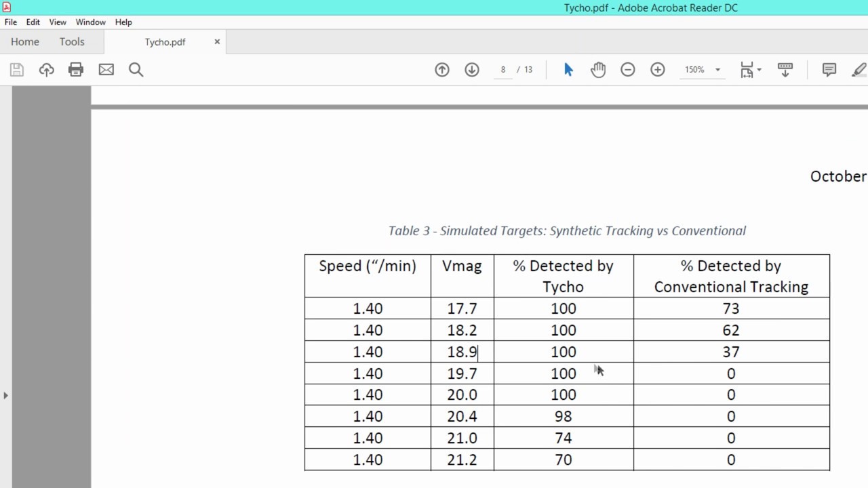Image resolution: width=868 pixels, height=488 pixels.
Task: Zoom out with minus icon
Action: pyautogui.click(x=628, y=69)
